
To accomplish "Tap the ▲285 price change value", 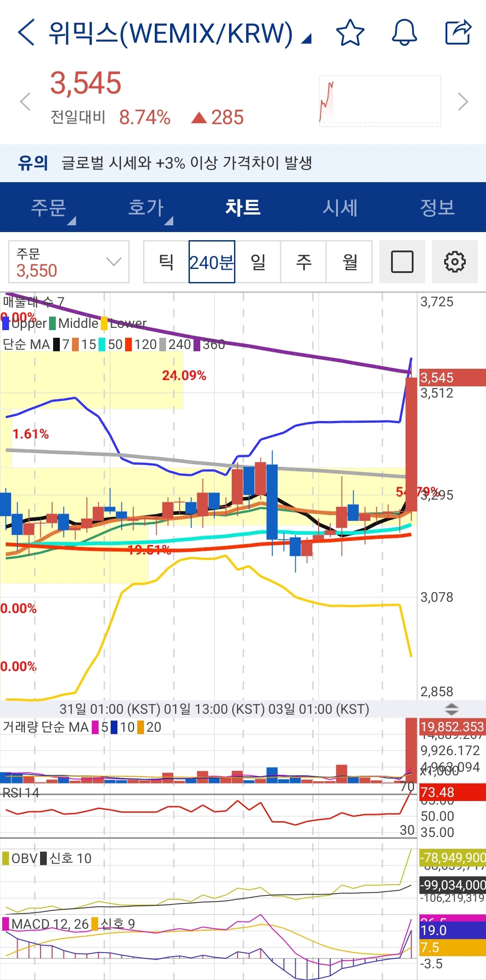I will pyautogui.click(x=217, y=117).
